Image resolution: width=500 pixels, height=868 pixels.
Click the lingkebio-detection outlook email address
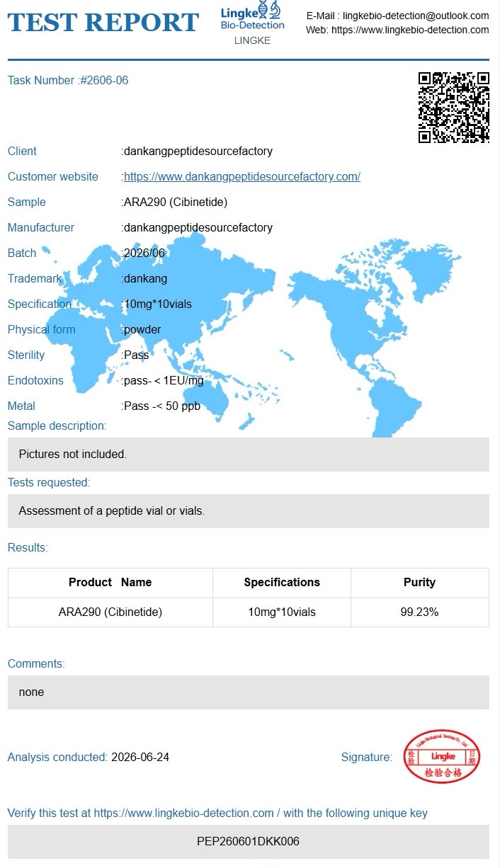click(416, 16)
